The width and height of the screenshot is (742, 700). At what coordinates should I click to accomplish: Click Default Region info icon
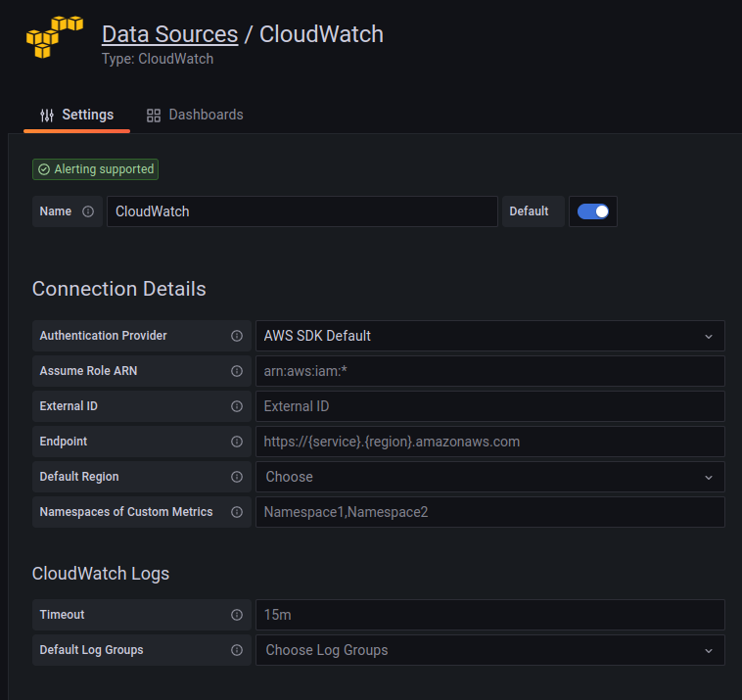(237, 477)
